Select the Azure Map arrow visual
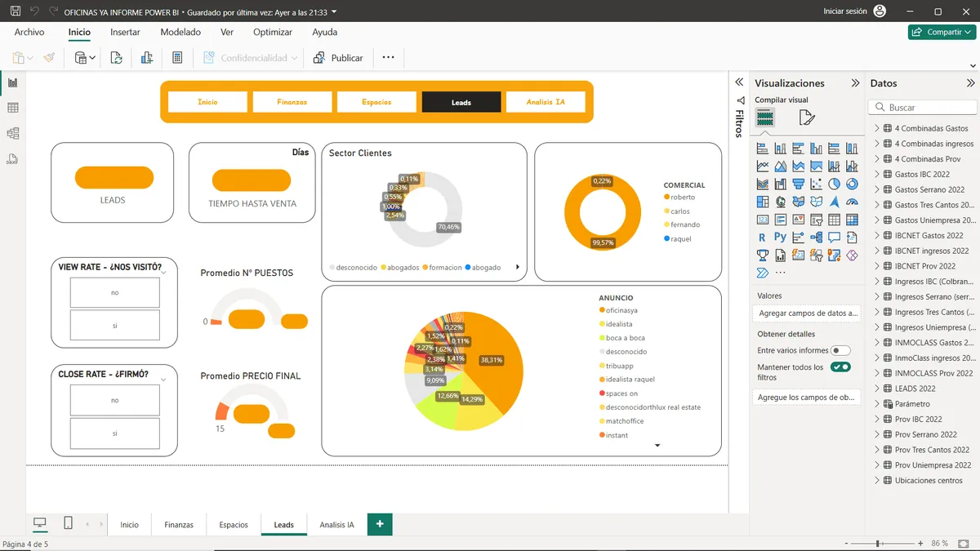This screenshot has width=980, height=551. click(x=835, y=202)
